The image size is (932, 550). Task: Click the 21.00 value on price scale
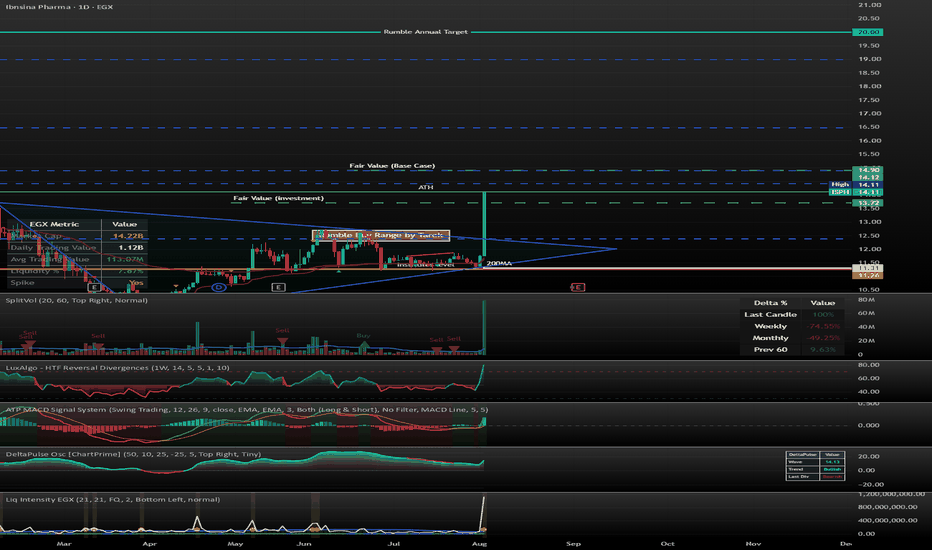pyautogui.click(x=869, y=5)
